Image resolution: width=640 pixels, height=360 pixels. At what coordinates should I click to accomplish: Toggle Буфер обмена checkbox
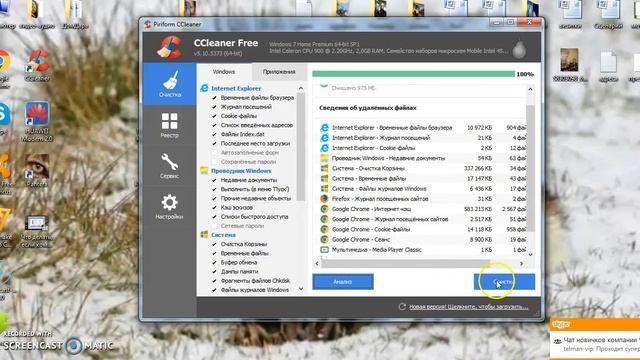(214, 262)
